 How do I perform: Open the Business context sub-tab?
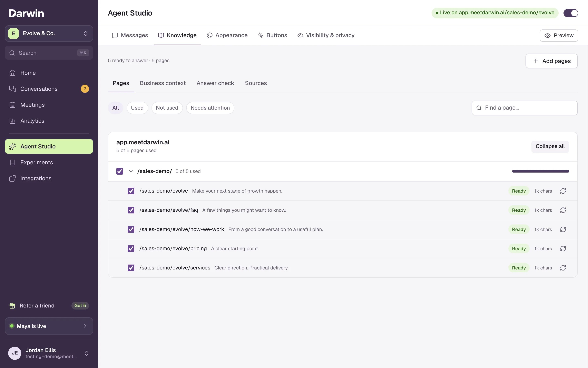click(163, 83)
